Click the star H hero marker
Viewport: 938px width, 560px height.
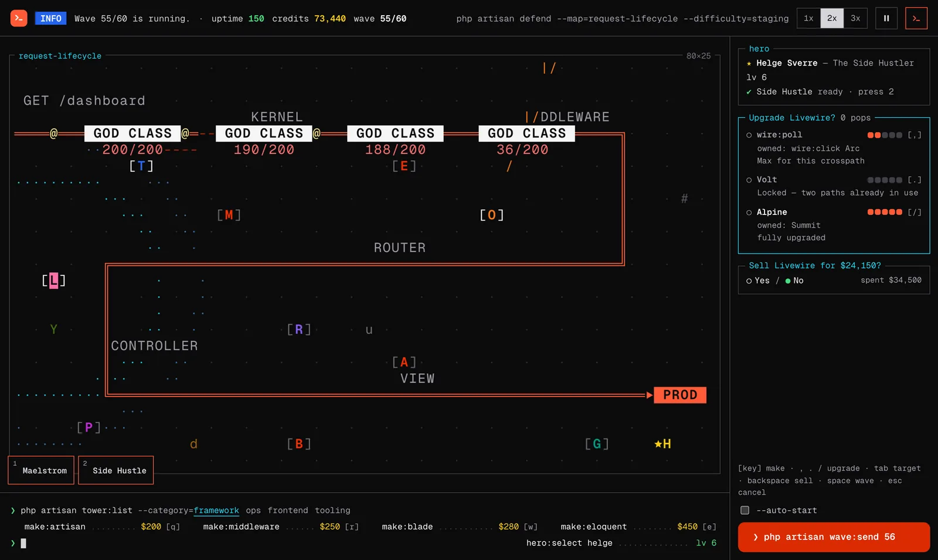[662, 444]
